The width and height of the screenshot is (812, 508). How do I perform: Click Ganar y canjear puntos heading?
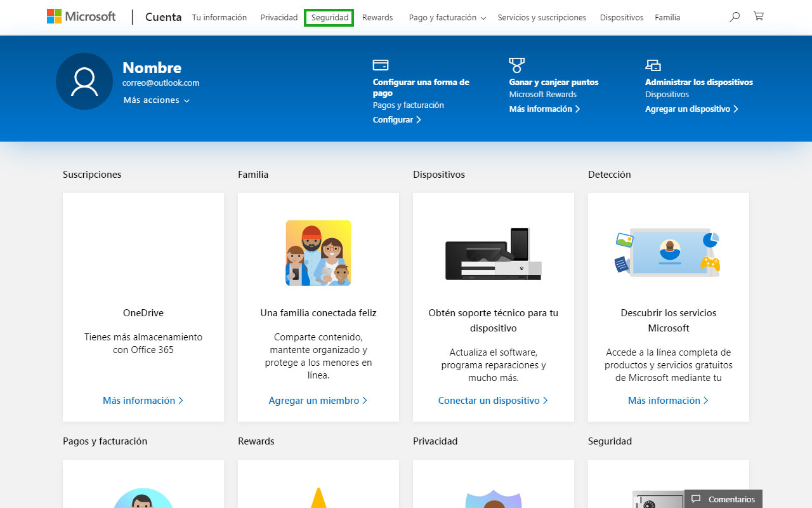pyautogui.click(x=554, y=82)
